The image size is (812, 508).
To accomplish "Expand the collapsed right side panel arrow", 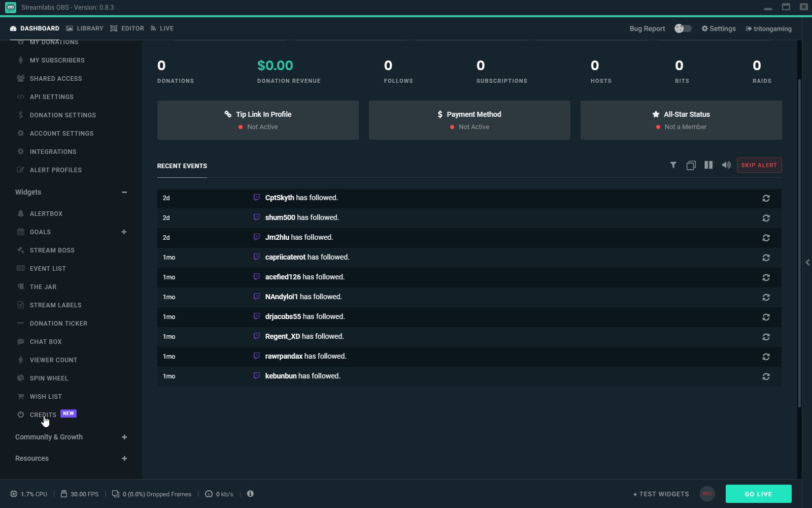I will click(x=807, y=262).
